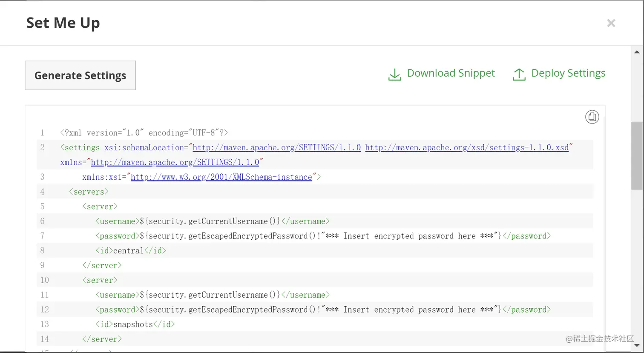This screenshot has height=353, width=644.
Task: Click line number 8 in the gutter
Action: click(x=42, y=250)
